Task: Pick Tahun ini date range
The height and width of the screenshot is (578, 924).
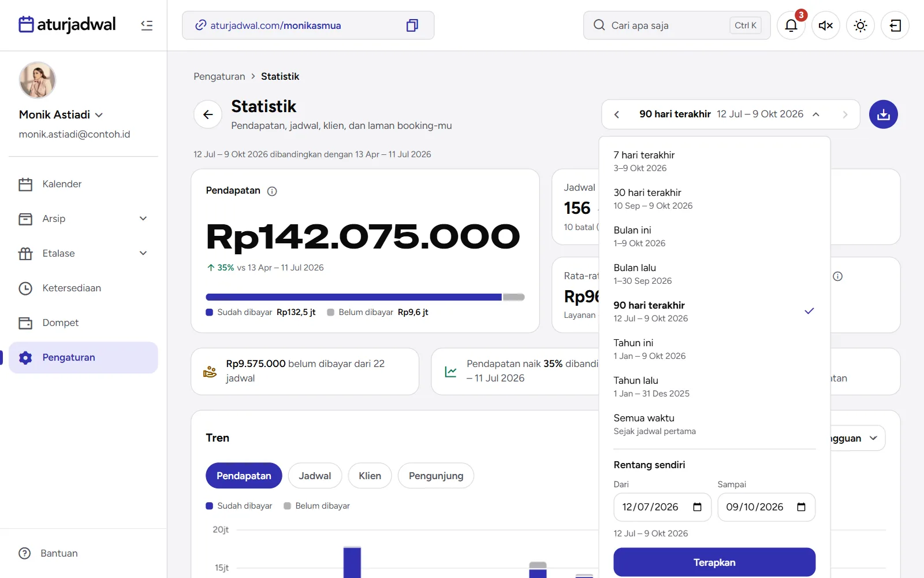Action: click(x=714, y=349)
